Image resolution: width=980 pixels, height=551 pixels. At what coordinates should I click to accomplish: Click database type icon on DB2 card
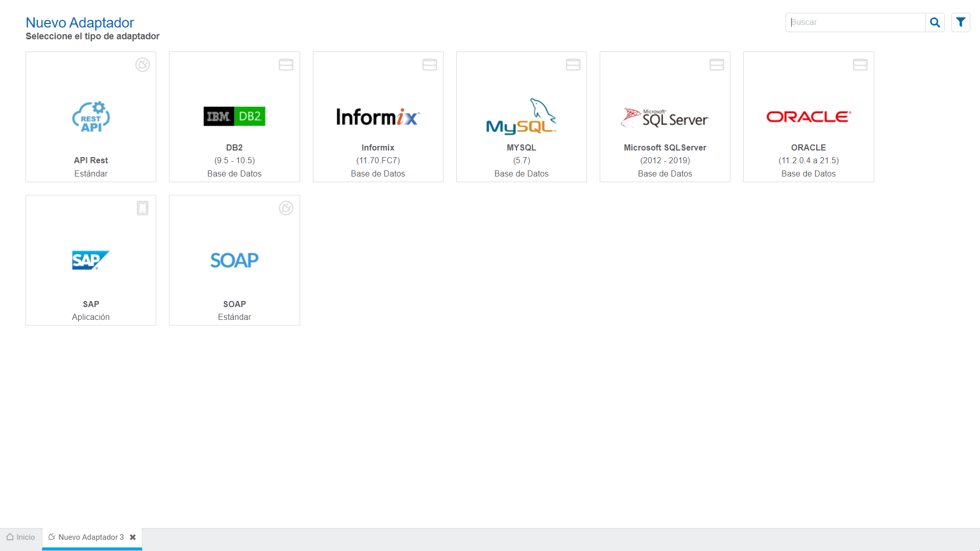(286, 65)
